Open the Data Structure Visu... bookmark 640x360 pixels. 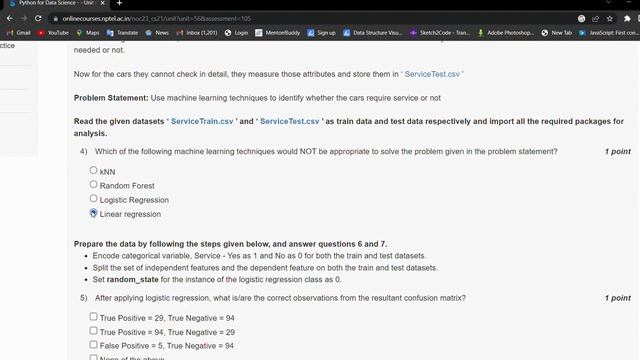(373, 33)
